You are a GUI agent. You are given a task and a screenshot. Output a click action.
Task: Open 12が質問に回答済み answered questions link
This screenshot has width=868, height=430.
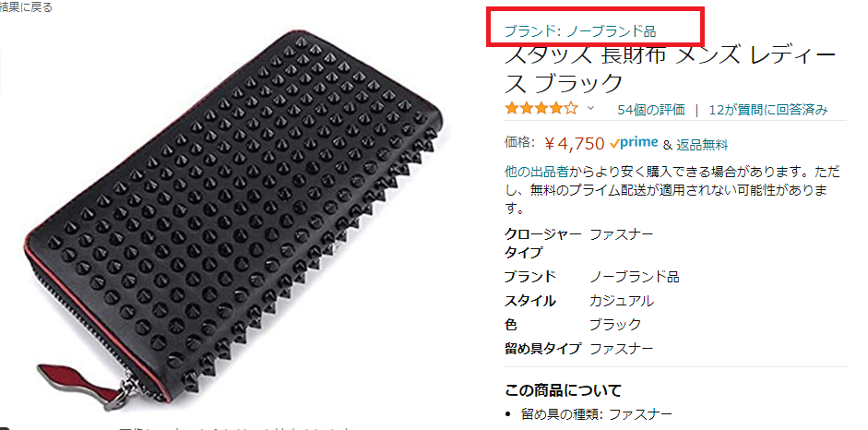pos(768,110)
